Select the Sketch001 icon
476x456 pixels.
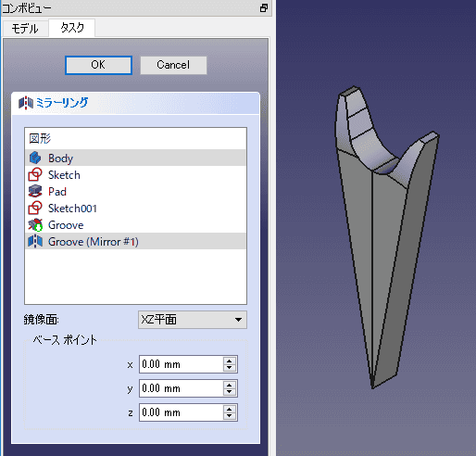[35, 208]
